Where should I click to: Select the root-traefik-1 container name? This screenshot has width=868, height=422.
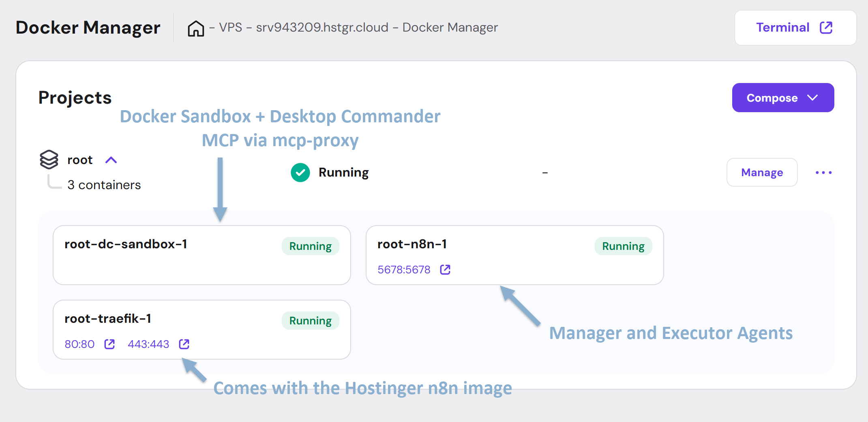pyautogui.click(x=108, y=319)
